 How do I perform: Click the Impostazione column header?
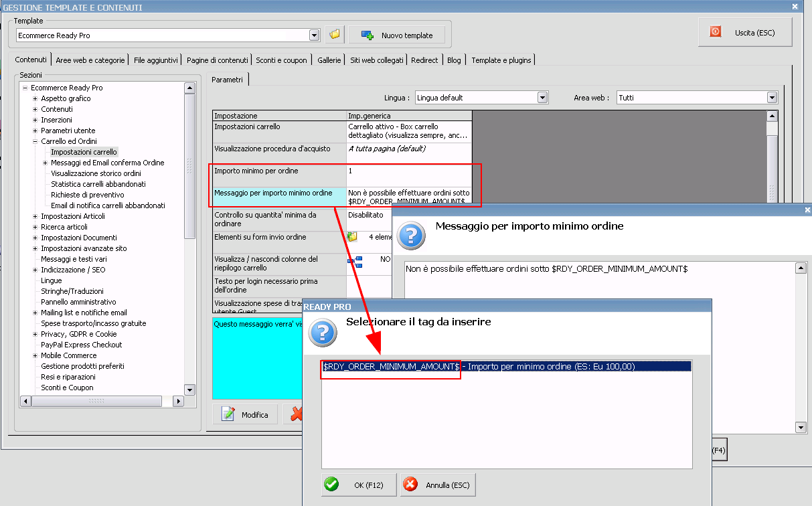pos(280,116)
